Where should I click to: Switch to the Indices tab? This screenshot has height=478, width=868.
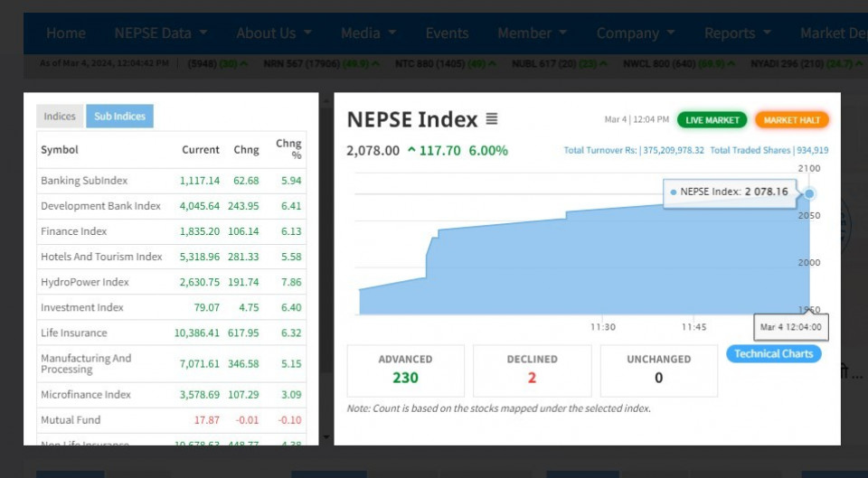coord(60,117)
